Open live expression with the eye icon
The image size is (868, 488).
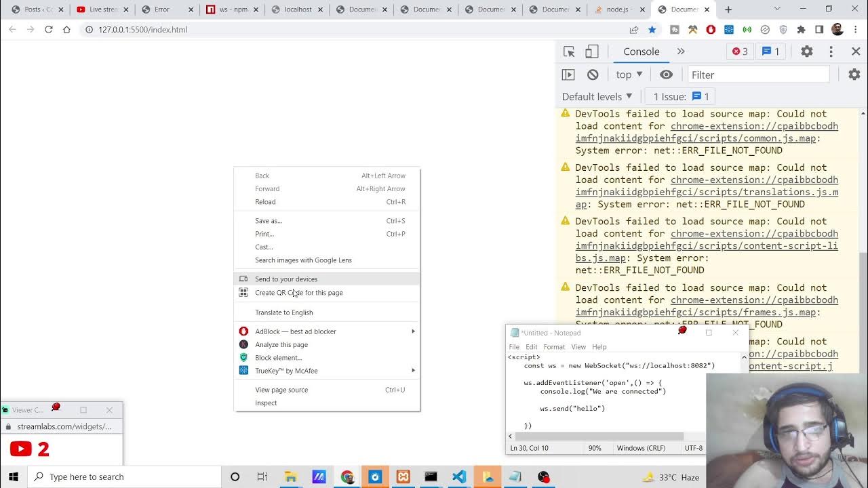[666, 75]
